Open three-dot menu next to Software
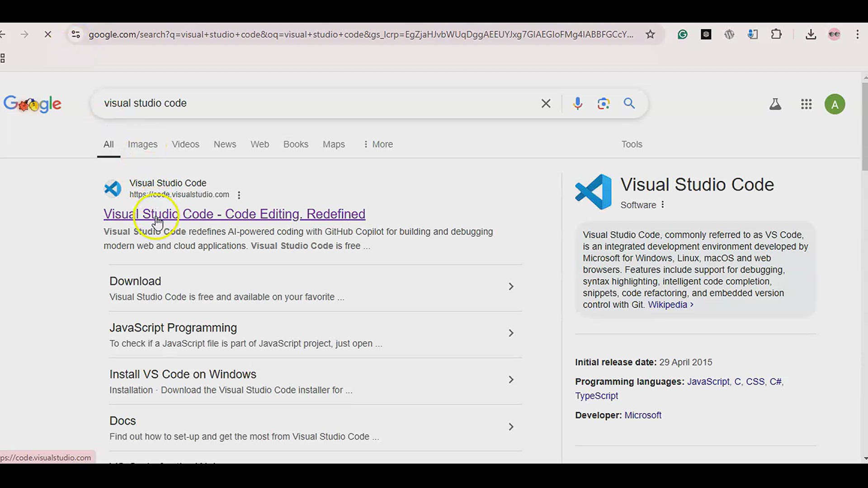The image size is (868, 488). [663, 205]
